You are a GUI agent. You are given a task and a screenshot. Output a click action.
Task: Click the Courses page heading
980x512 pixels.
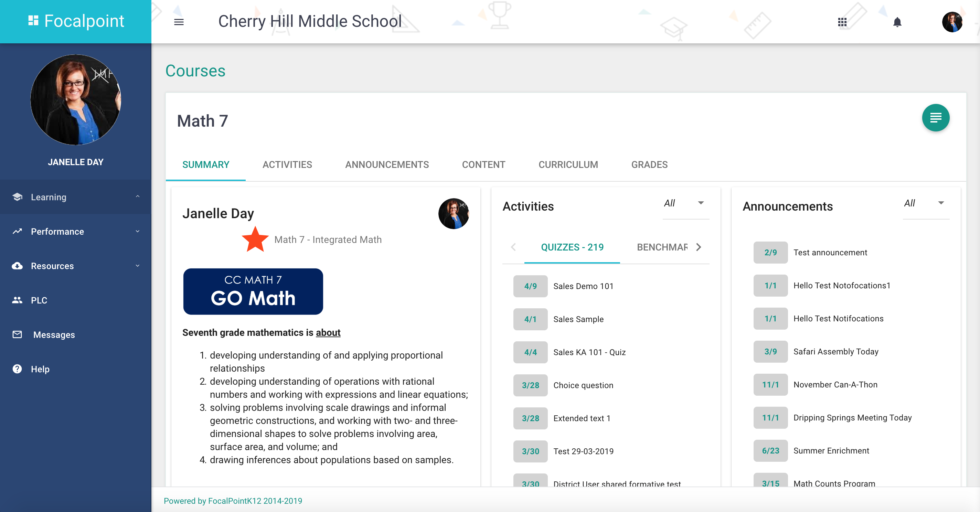pos(195,71)
